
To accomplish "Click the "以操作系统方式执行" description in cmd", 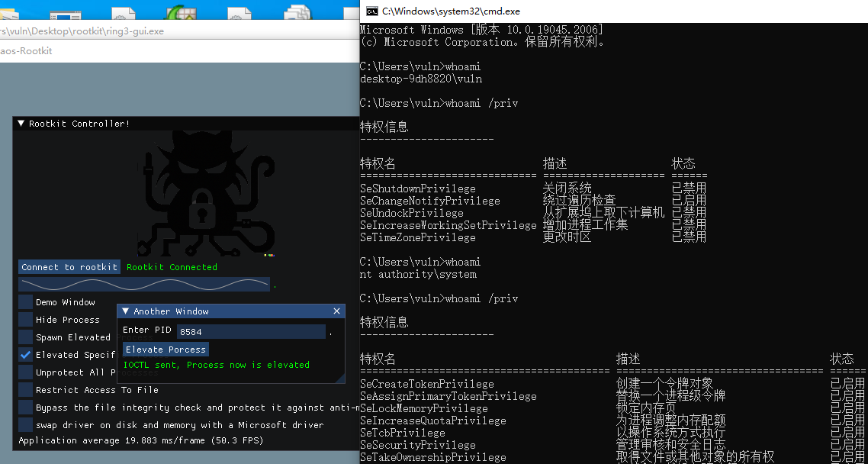I will [671, 433].
